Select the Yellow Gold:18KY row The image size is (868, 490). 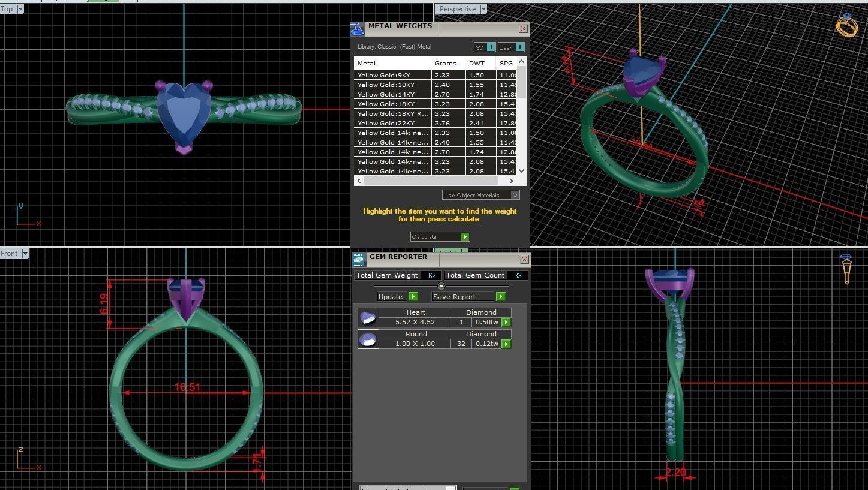435,104
